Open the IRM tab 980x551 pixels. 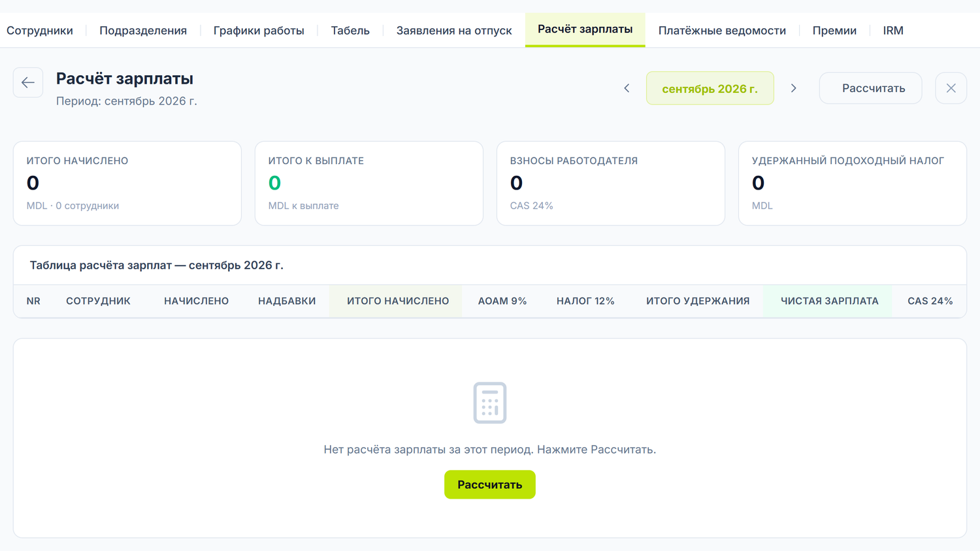coord(893,30)
